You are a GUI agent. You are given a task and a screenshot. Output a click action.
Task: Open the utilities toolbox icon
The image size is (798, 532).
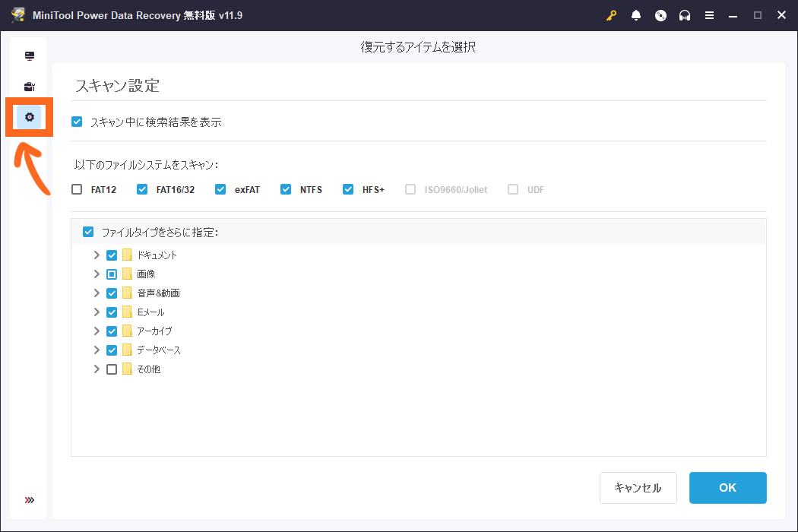click(x=30, y=87)
